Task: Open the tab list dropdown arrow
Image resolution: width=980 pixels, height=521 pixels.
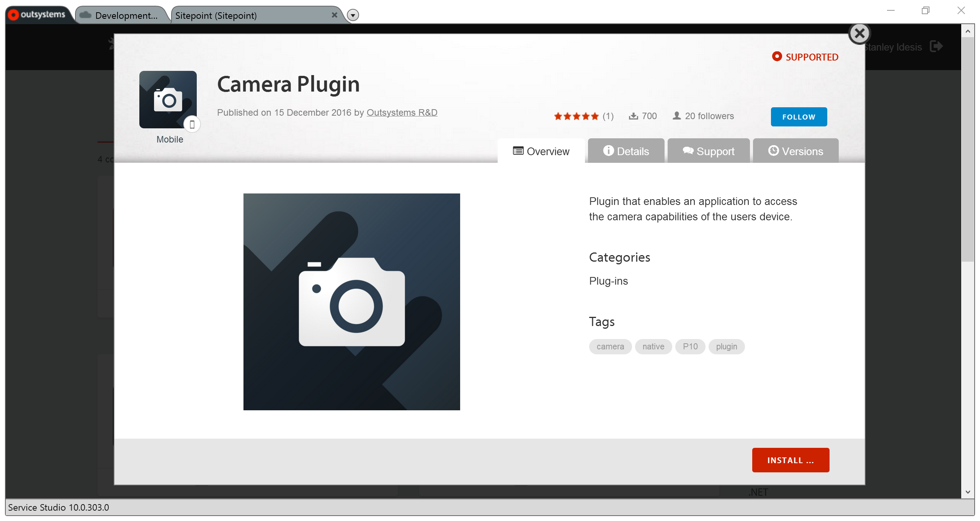Action: 353,15
